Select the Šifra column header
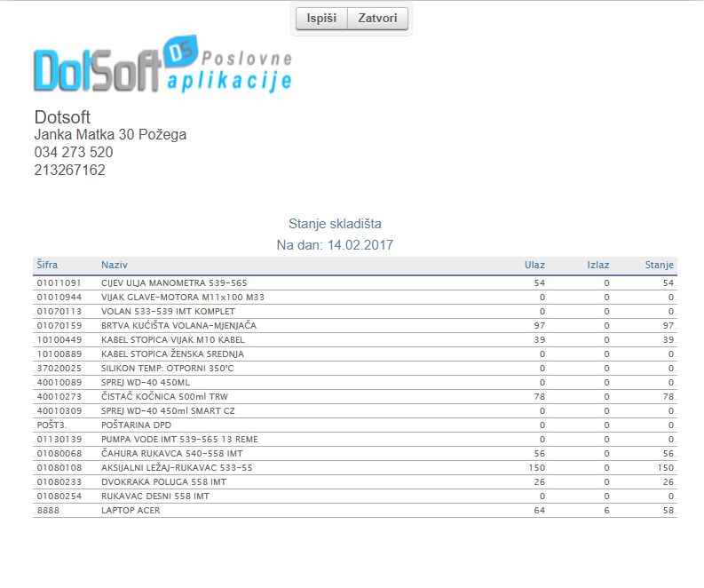The width and height of the screenshot is (704, 588). (x=48, y=266)
